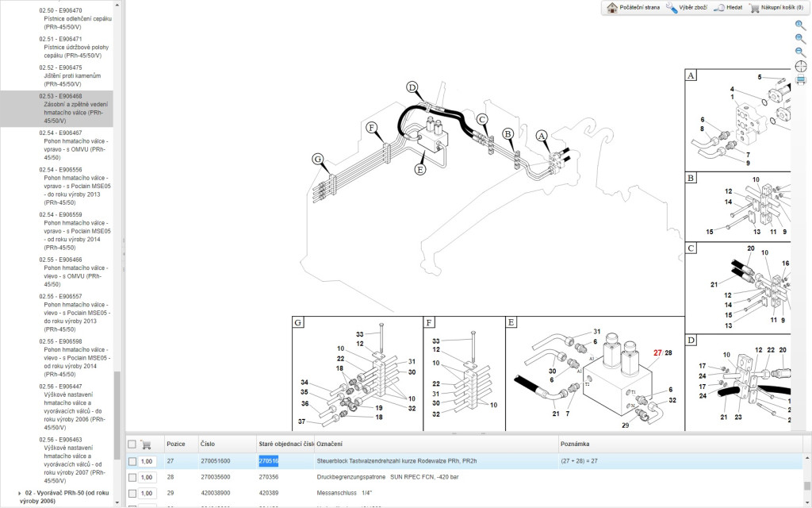Reset diagram zoom to original size icon

point(800,25)
